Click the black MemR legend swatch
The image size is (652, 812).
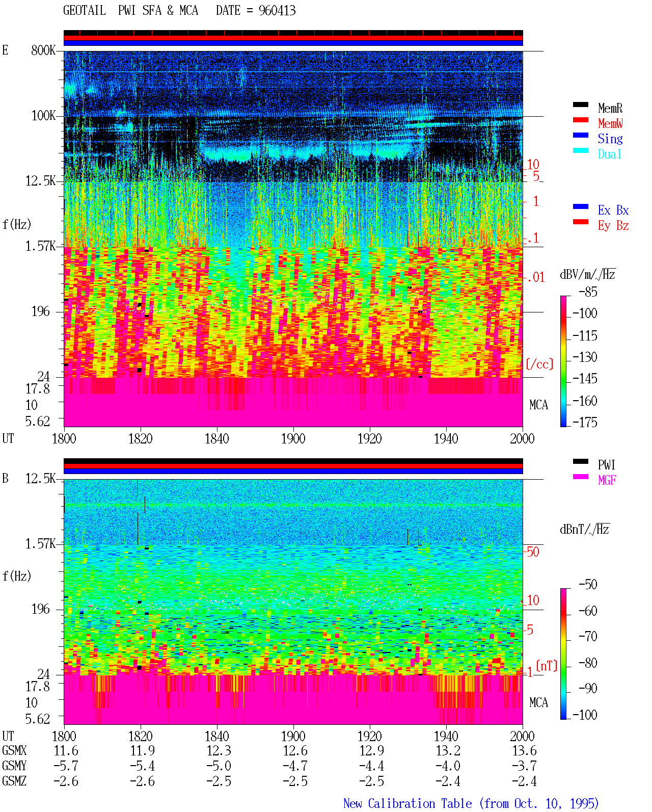click(x=580, y=104)
